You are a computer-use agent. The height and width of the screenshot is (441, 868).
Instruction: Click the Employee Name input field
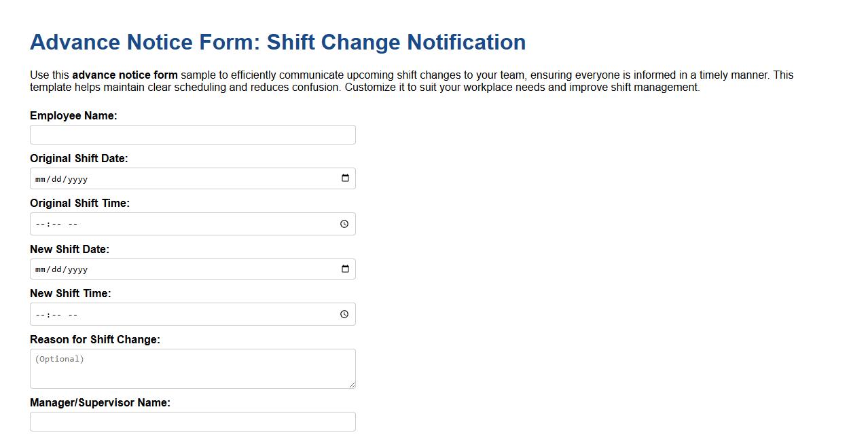(x=192, y=134)
